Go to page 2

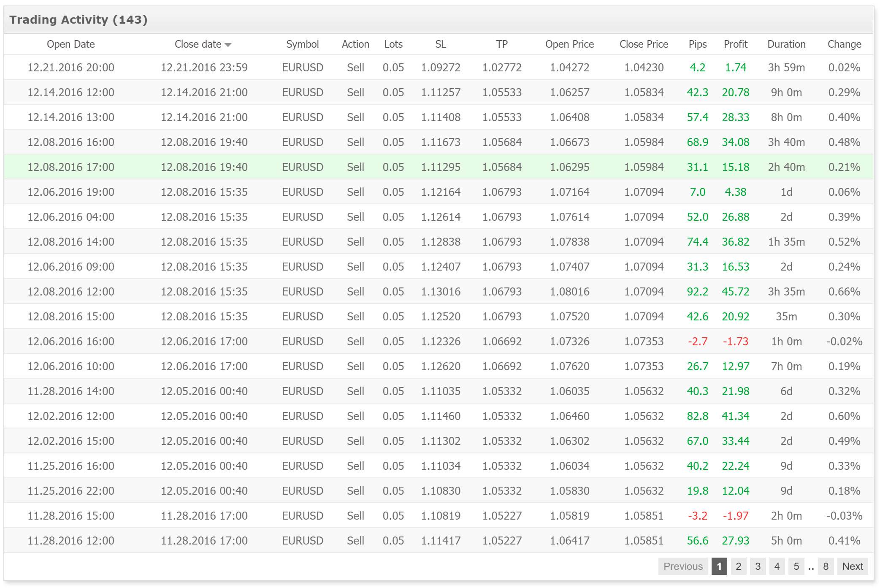(x=739, y=566)
